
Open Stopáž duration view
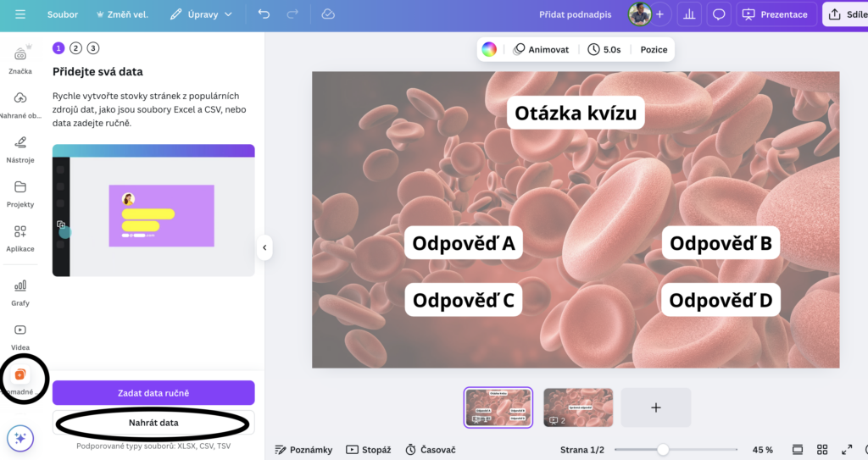point(369,450)
